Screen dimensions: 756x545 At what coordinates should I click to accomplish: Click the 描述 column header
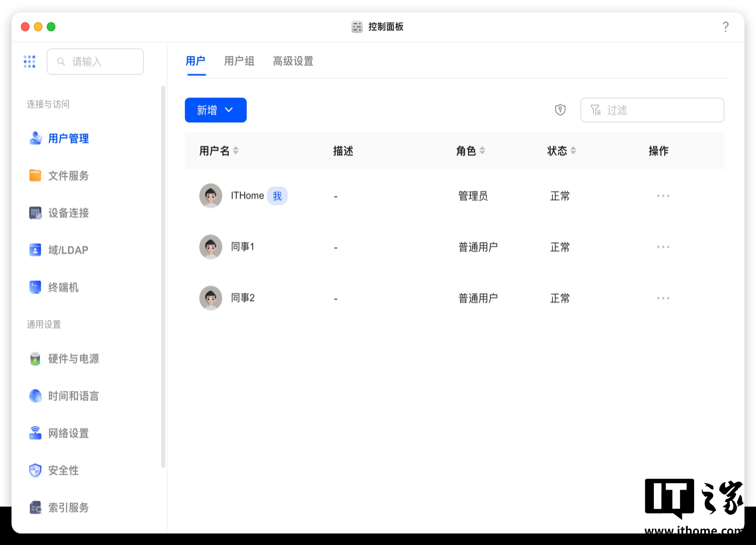point(343,151)
